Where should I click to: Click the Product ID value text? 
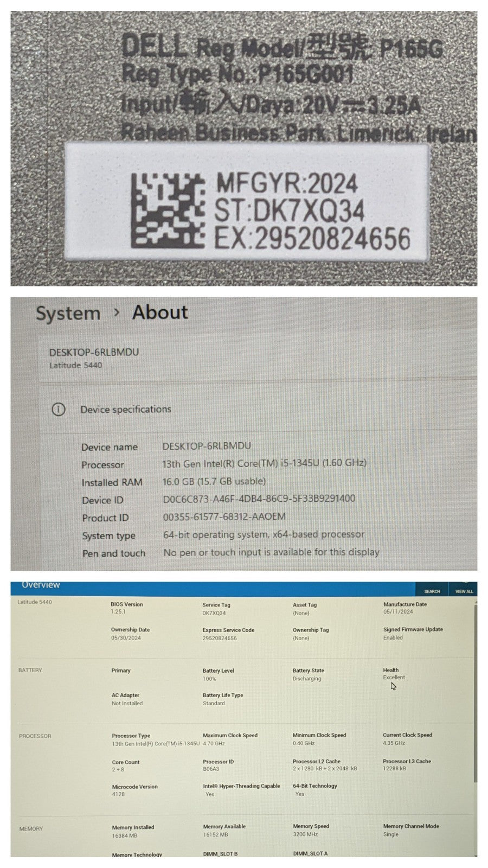pyautogui.click(x=224, y=516)
